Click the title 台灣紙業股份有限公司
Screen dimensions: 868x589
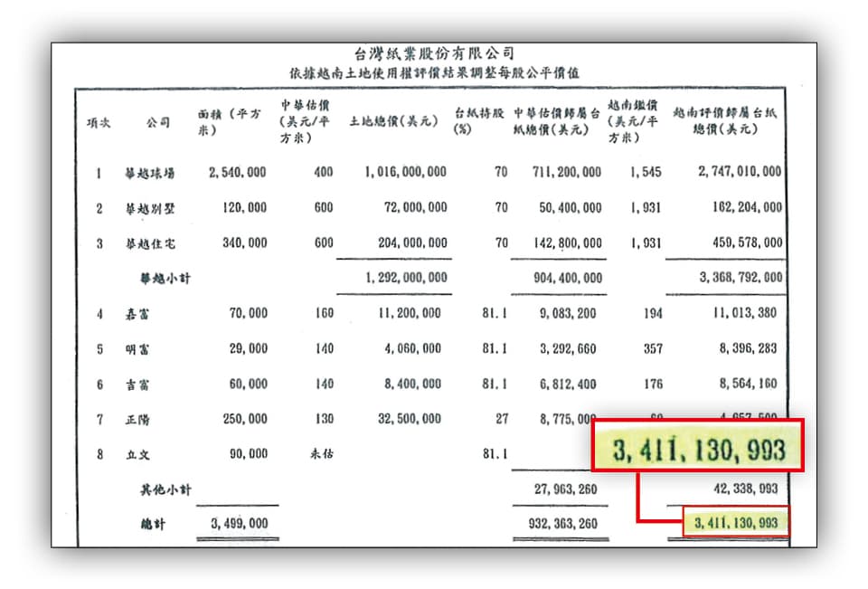point(434,53)
